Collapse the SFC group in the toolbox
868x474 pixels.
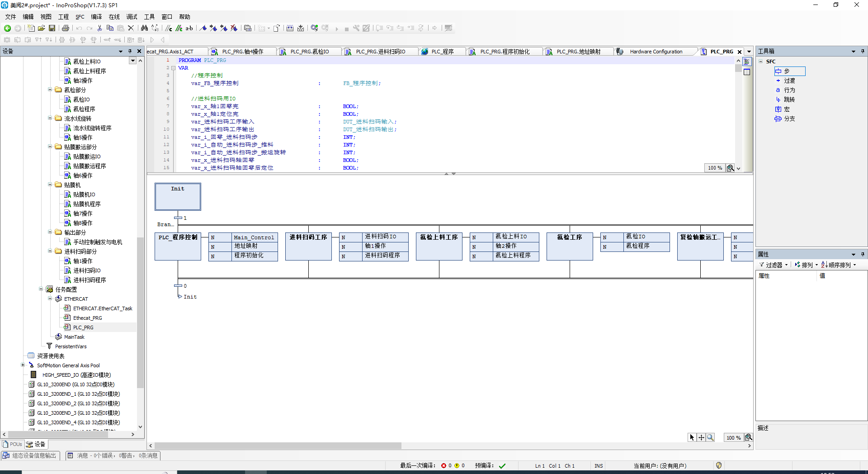(x=761, y=61)
